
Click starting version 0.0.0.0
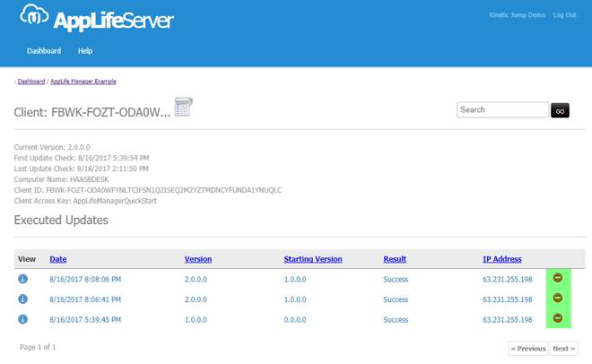[295, 320]
